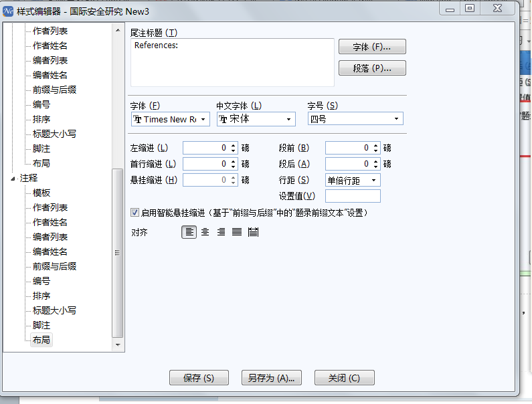Click the tree panel scrollbar thumb
This screenshot has height=404, width=532.
(x=117, y=253)
